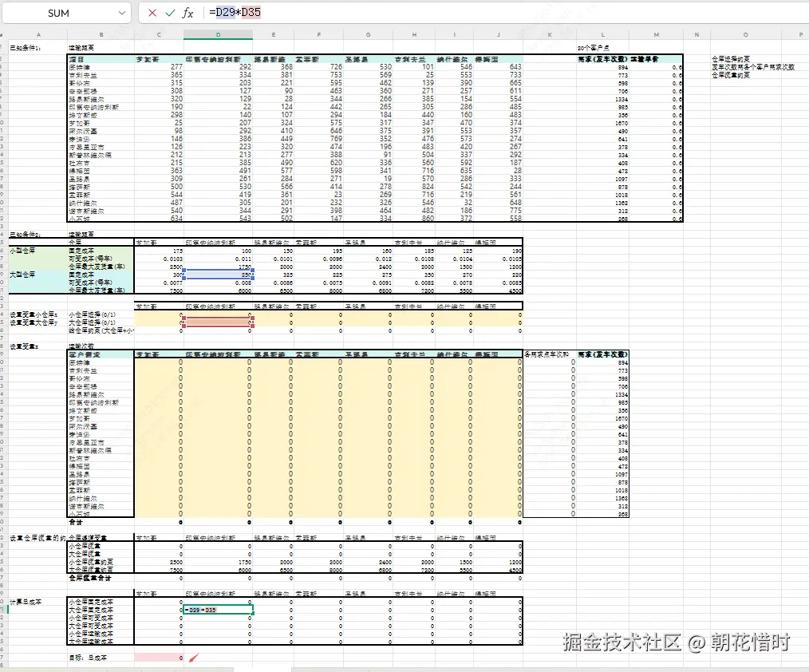Select the highlighted column D header
This screenshot has height=672, width=809.
(x=219, y=34)
